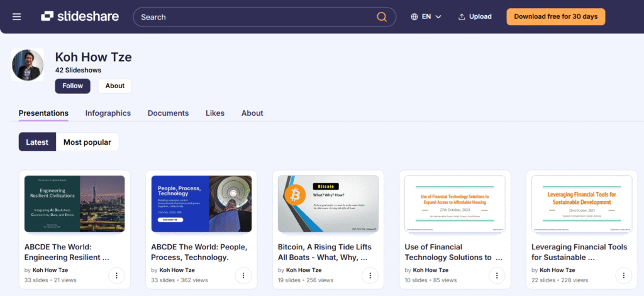Open three-dot menu on People, Process, Technology card
The width and height of the screenshot is (644, 296).
243,275
